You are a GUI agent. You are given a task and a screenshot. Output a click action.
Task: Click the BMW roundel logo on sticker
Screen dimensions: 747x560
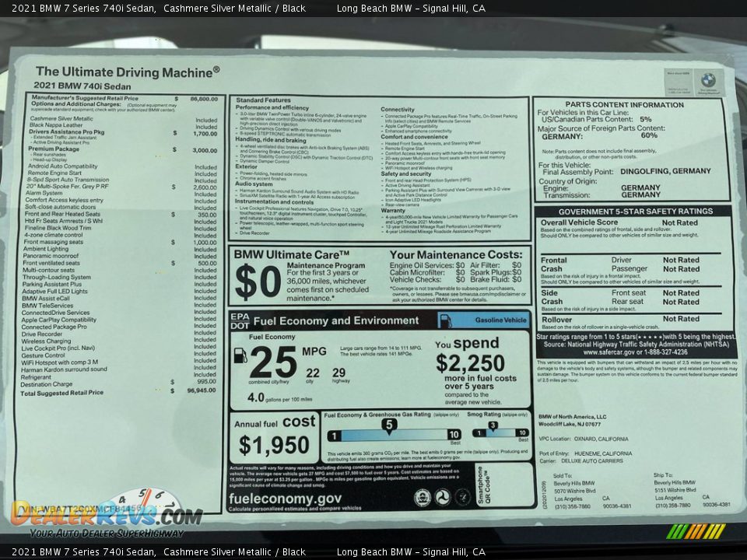pyautogui.click(x=708, y=79)
